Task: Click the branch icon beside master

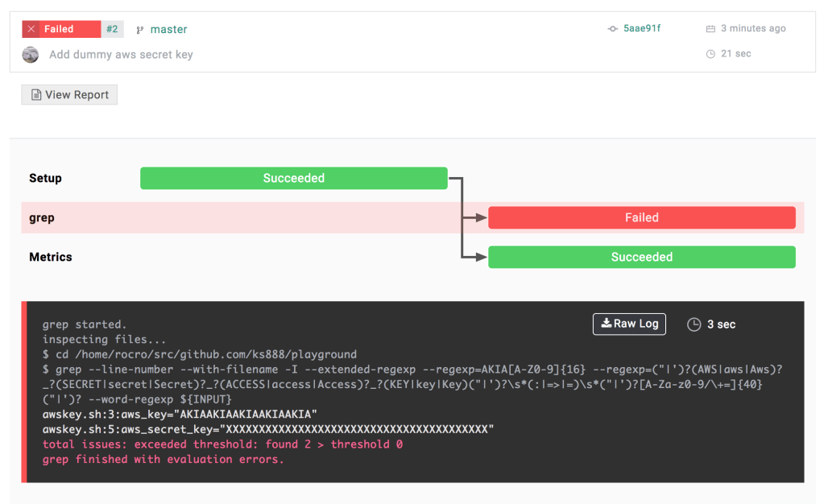Action: pyautogui.click(x=140, y=30)
